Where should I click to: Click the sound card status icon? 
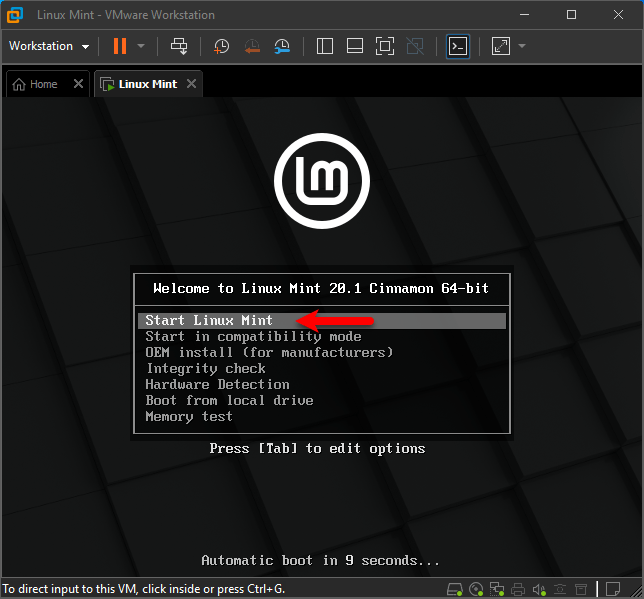coord(539,590)
